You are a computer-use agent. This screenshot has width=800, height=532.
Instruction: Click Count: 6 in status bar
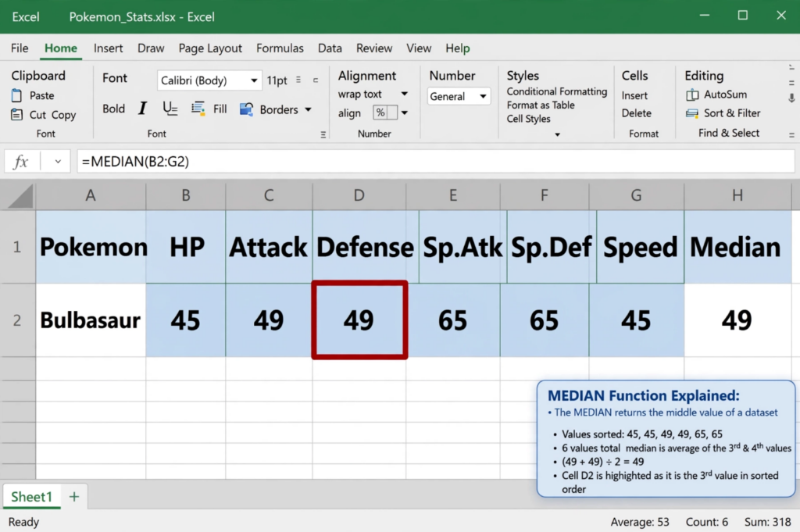[x=706, y=523]
